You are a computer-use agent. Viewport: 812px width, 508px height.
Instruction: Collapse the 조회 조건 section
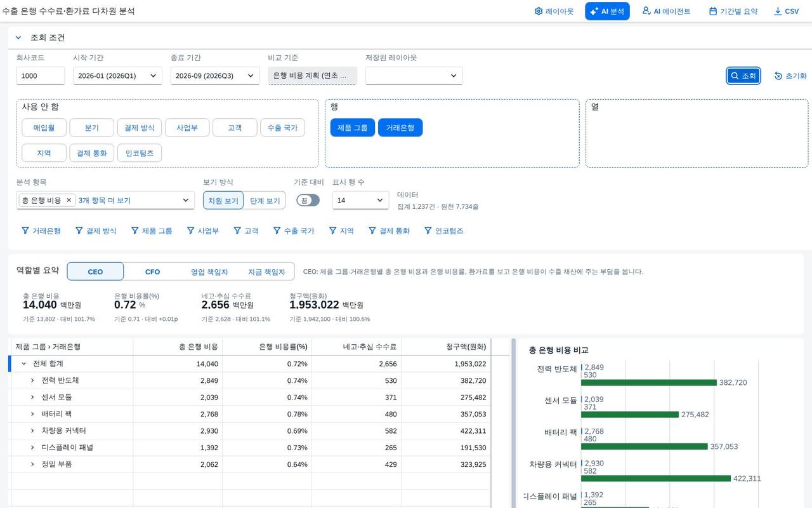(18, 37)
